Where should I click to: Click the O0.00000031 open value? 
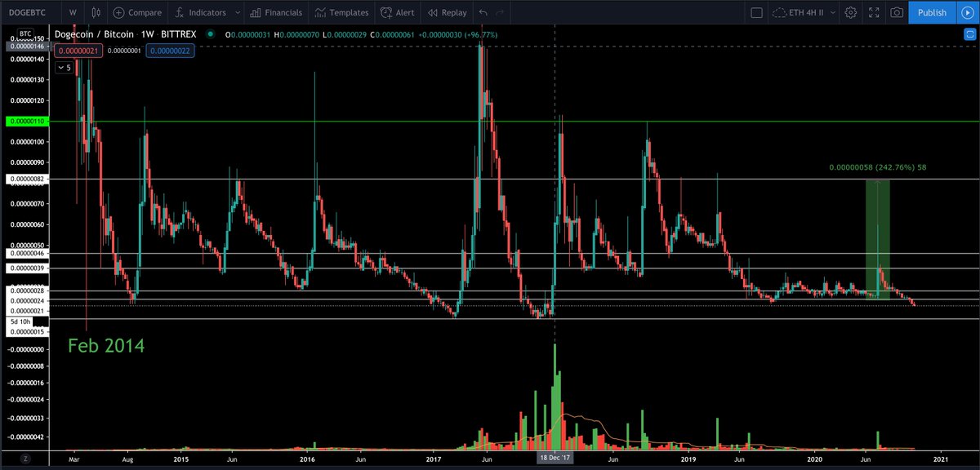pyautogui.click(x=248, y=34)
